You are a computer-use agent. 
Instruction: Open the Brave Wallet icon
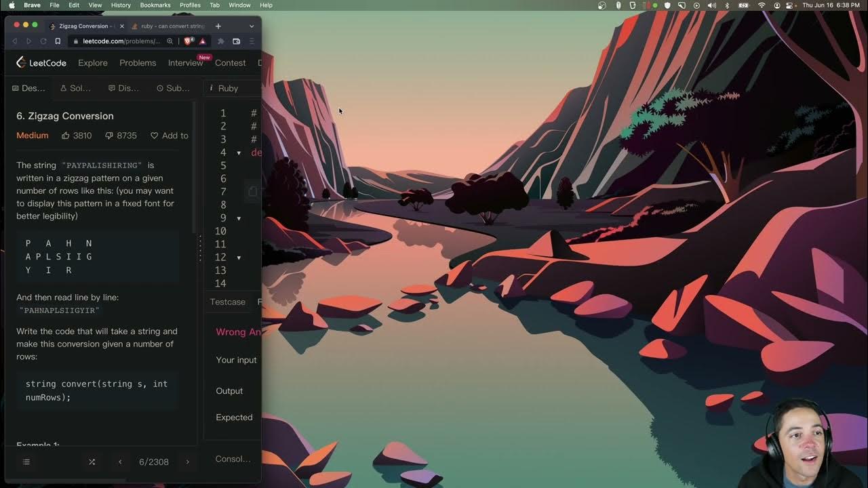[x=236, y=41]
